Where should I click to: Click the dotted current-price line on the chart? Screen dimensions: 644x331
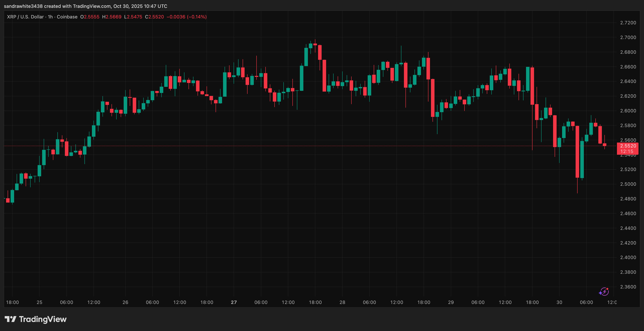point(300,146)
